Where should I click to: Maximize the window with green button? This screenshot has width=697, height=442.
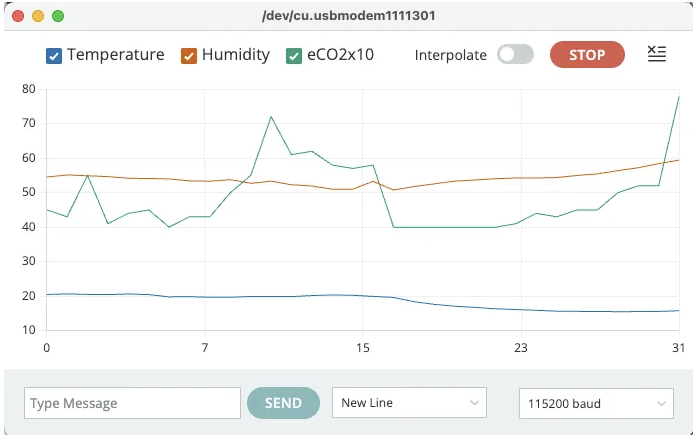[58, 16]
